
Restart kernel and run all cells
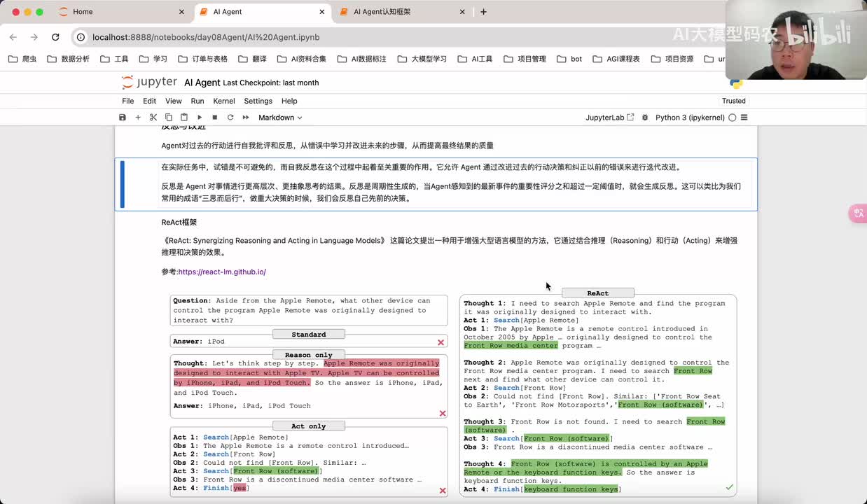(x=246, y=118)
